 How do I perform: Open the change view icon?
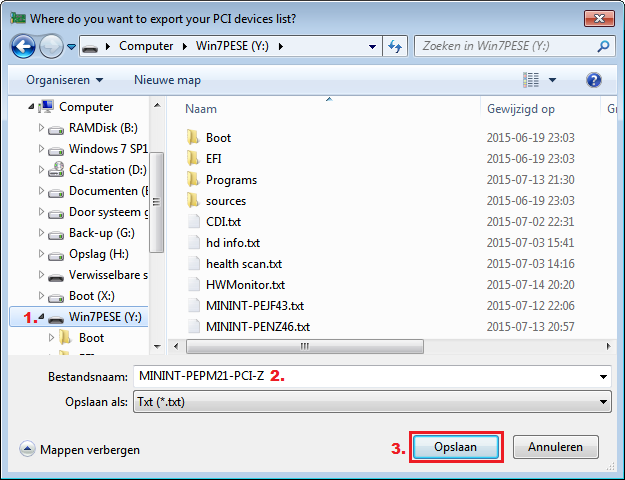click(532, 80)
